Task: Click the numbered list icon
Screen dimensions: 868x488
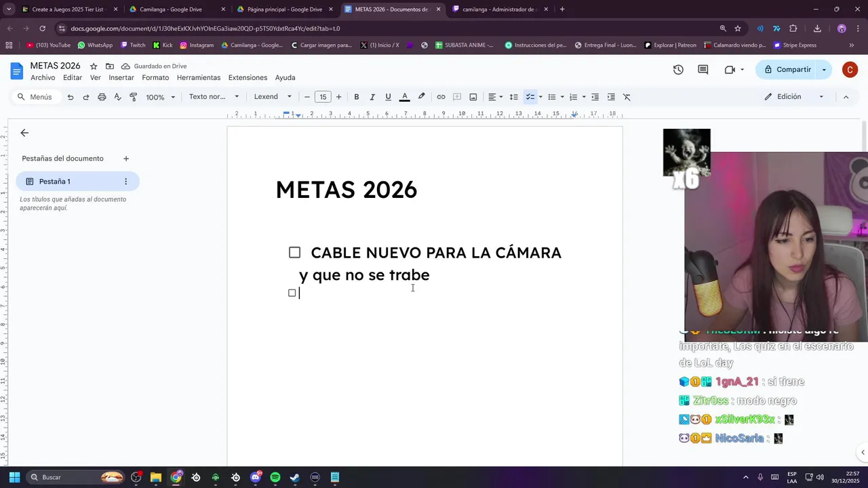Action: coord(573,97)
